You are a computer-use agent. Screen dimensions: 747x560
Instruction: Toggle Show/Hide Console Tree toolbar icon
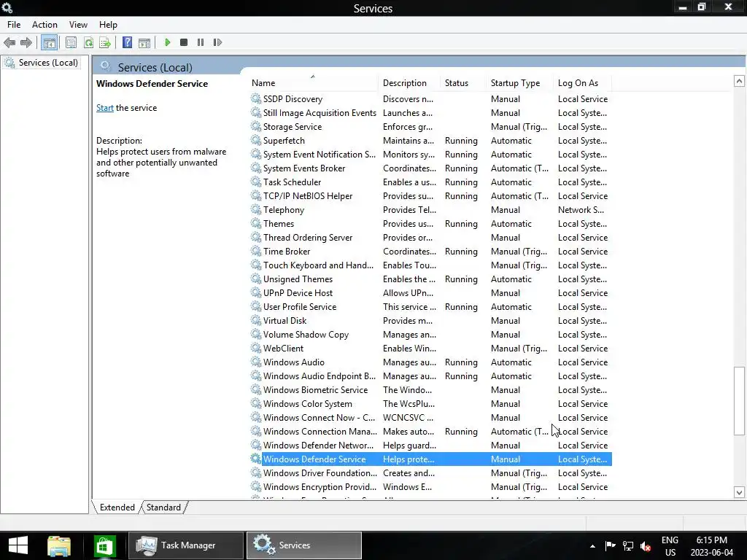(49, 42)
